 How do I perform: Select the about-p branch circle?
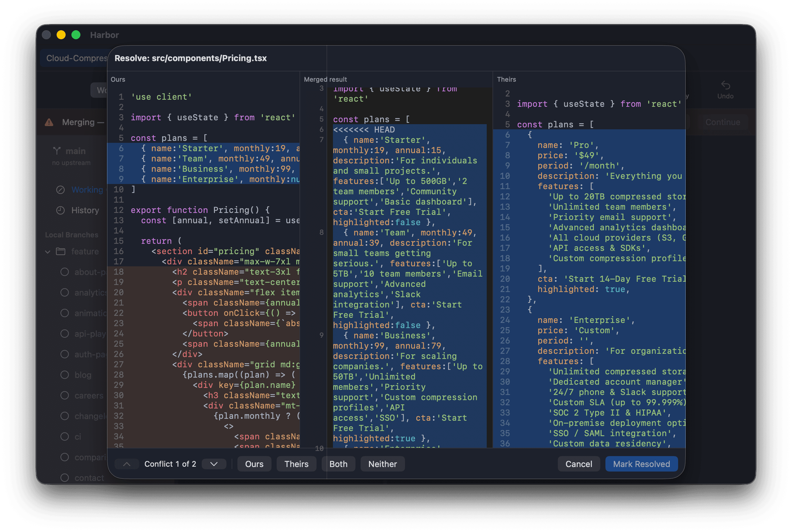[64, 272]
